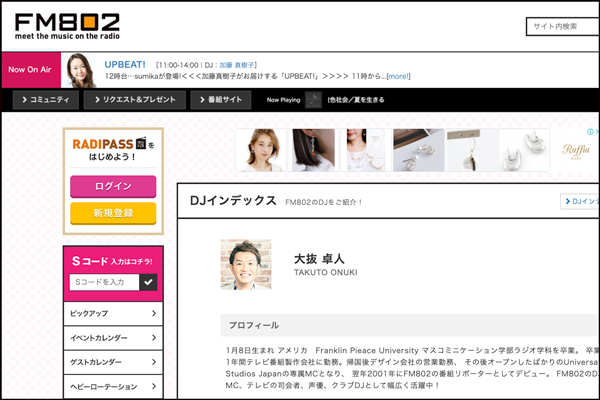The height and width of the screenshot is (400, 600).
Task: Open イベントカレンダー in the sidebar
Action: click(x=113, y=338)
